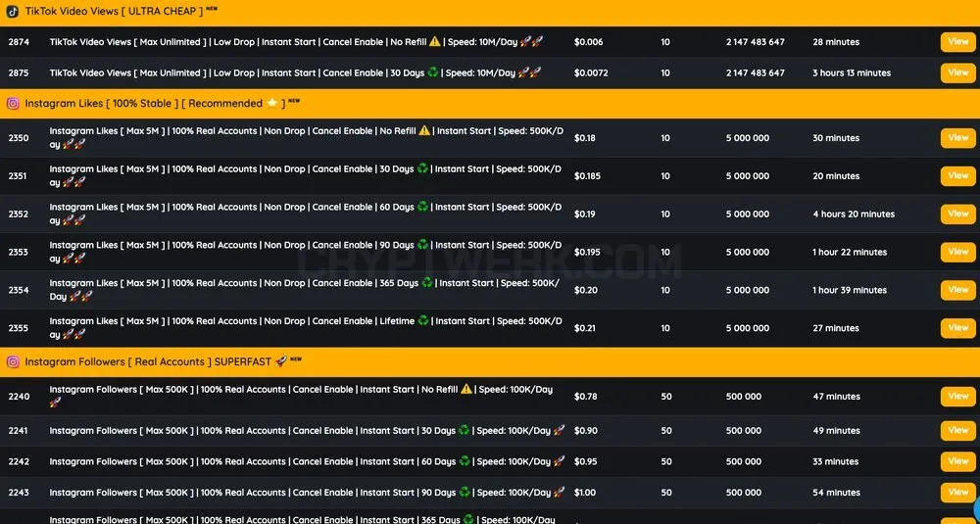Viewport: 980px width, 524px height.
Task: Click max order 2 147 483 647 of service 2874
Action: 755,42
